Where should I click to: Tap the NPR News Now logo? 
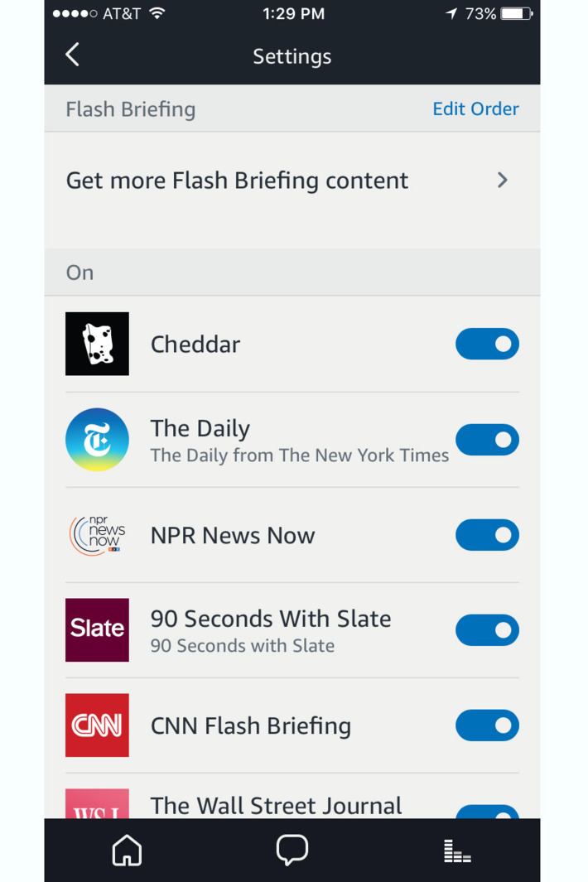tap(97, 535)
